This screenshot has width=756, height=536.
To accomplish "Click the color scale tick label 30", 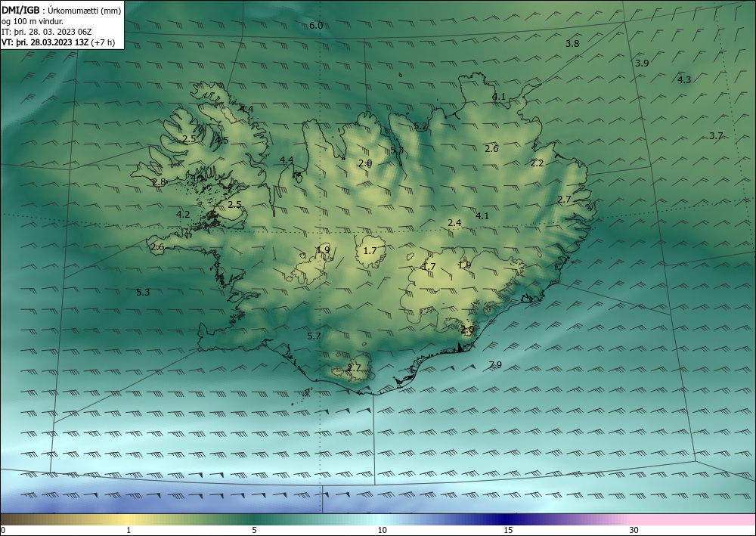I will coord(634,530).
